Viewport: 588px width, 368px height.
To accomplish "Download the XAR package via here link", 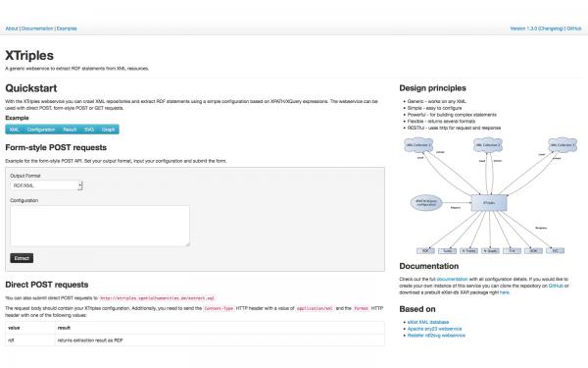I will [505, 292].
